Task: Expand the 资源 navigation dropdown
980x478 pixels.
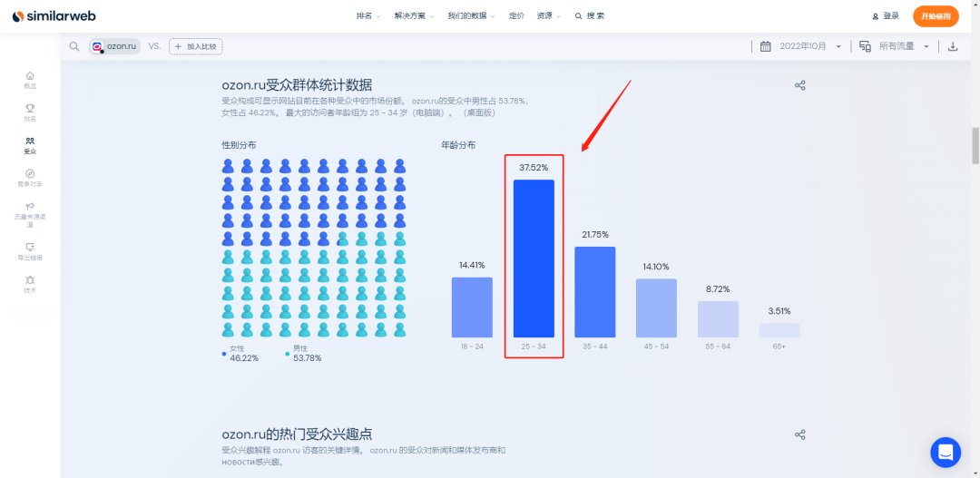Action: coord(549,16)
